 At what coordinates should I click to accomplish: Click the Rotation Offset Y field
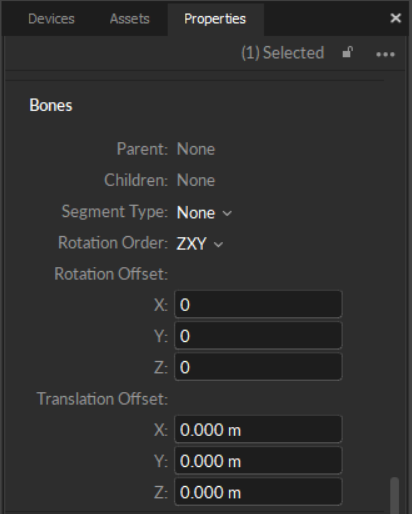(258, 336)
